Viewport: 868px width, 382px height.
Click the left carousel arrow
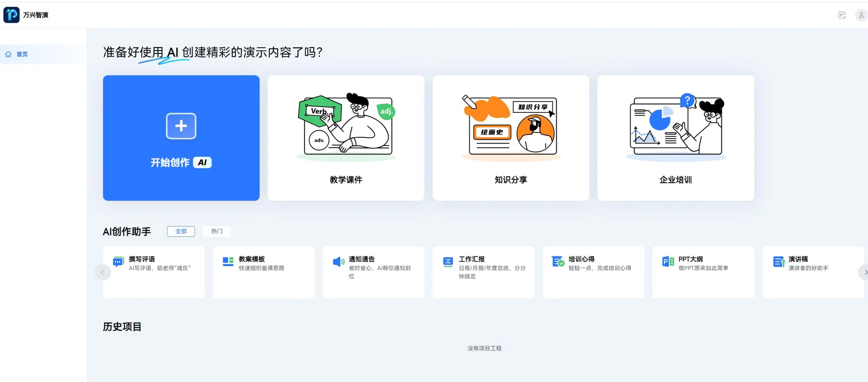pyautogui.click(x=103, y=272)
